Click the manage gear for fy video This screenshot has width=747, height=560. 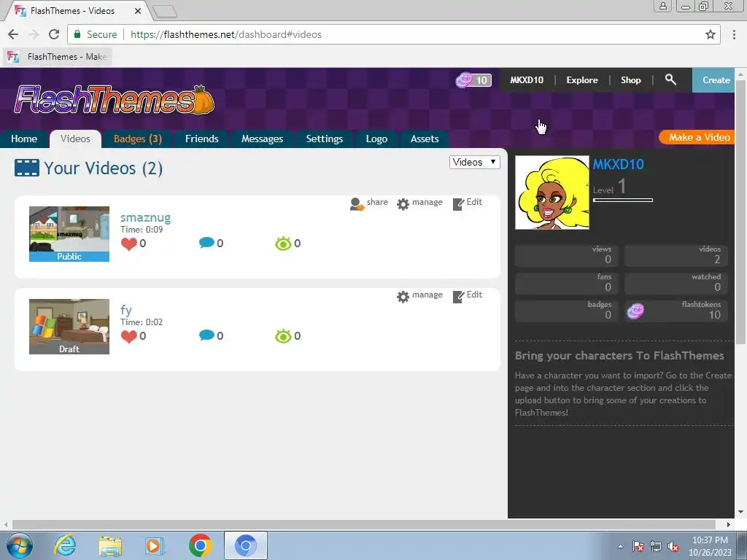pyautogui.click(x=403, y=297)
